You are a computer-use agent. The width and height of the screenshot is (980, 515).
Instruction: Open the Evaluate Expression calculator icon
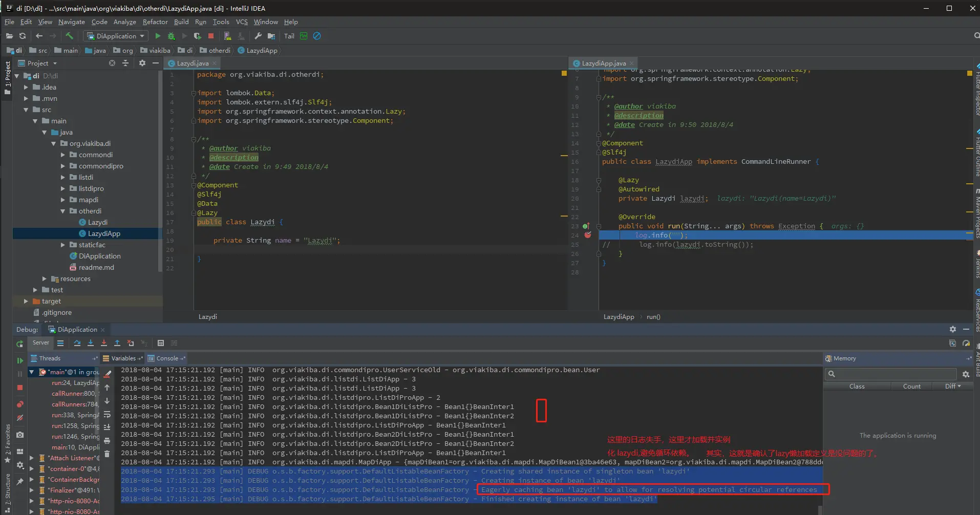(161, 343)
